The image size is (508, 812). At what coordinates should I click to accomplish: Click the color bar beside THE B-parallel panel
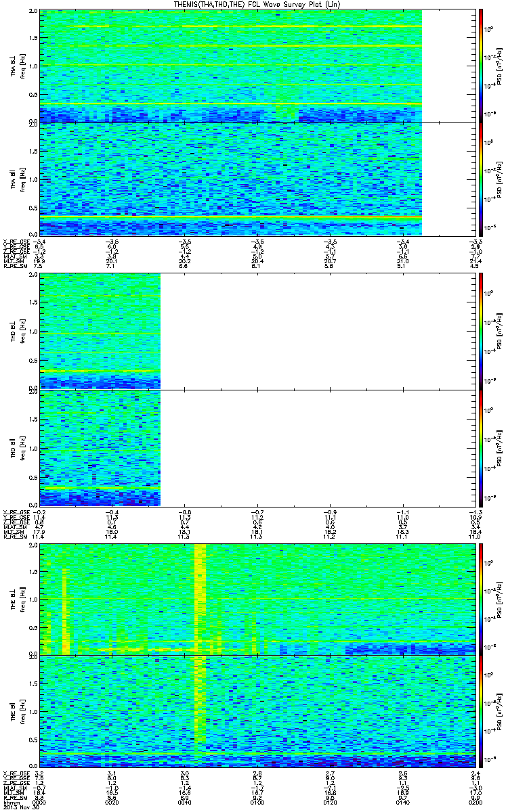click(x=481, y=711)
